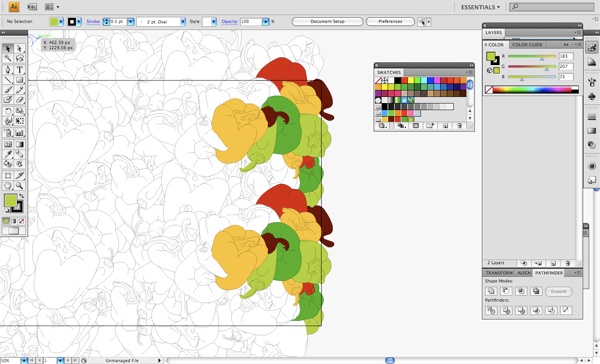600x364 pixels.
Task: Click the New Swatch button in Swatches panel
Action: click(445, 126)
